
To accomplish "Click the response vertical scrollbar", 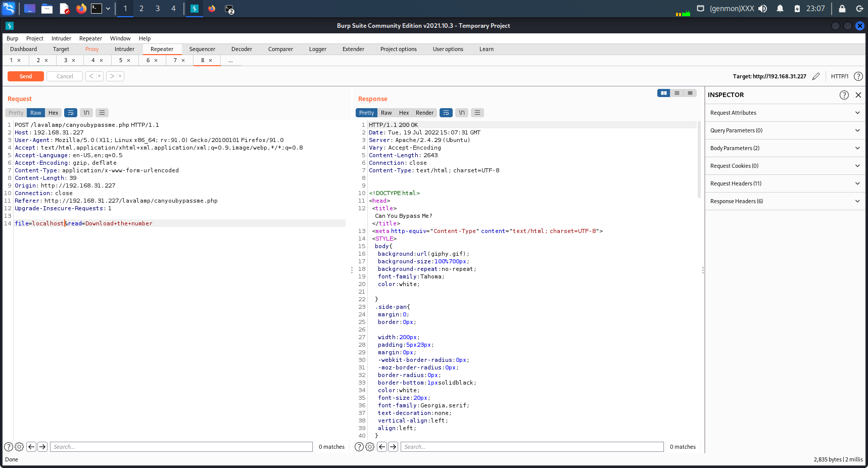I will click(699, 159).
